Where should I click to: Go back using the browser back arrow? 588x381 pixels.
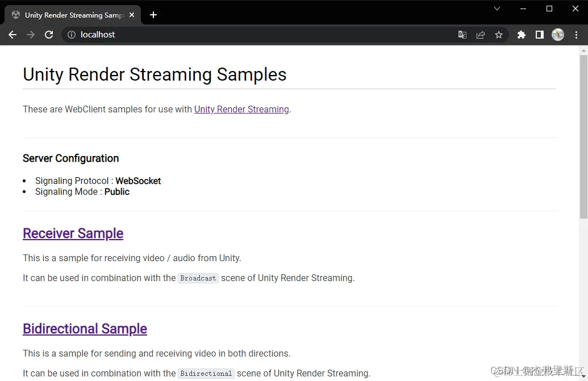tap(12, 35)
